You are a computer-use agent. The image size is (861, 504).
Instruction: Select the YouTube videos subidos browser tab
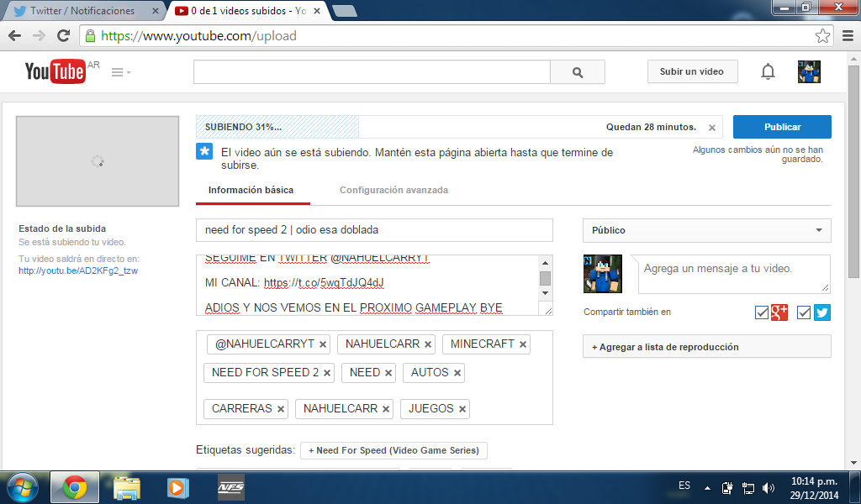248,11
